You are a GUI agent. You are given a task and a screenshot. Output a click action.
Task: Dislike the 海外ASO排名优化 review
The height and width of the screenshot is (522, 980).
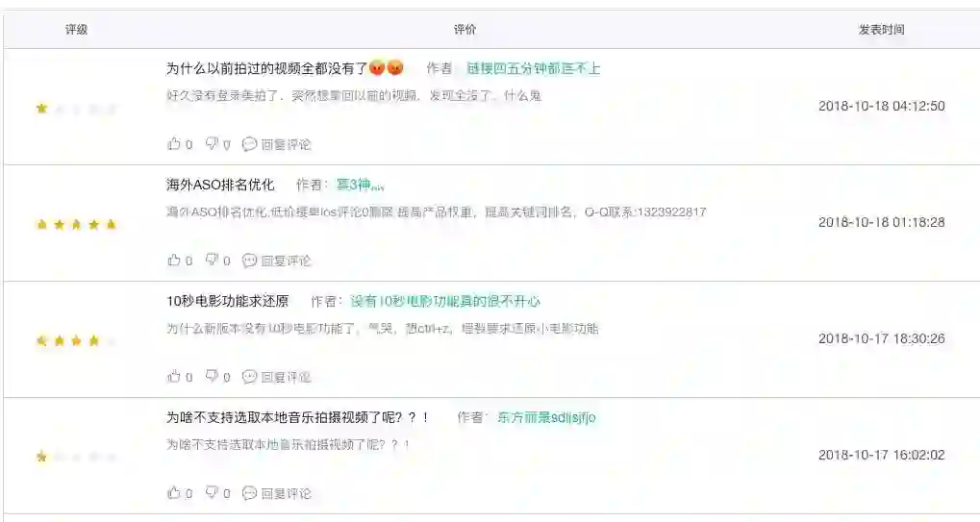[212, 261]
